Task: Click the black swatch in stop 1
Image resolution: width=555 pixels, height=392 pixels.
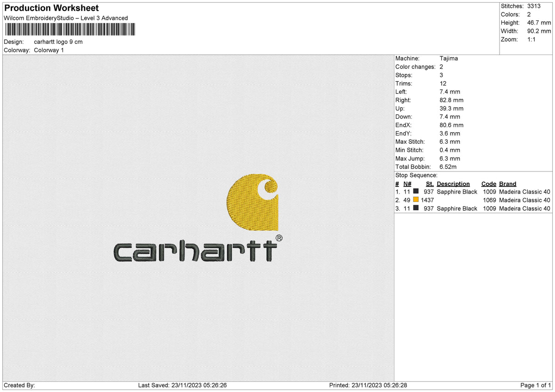Action: [x=416, y=191]
